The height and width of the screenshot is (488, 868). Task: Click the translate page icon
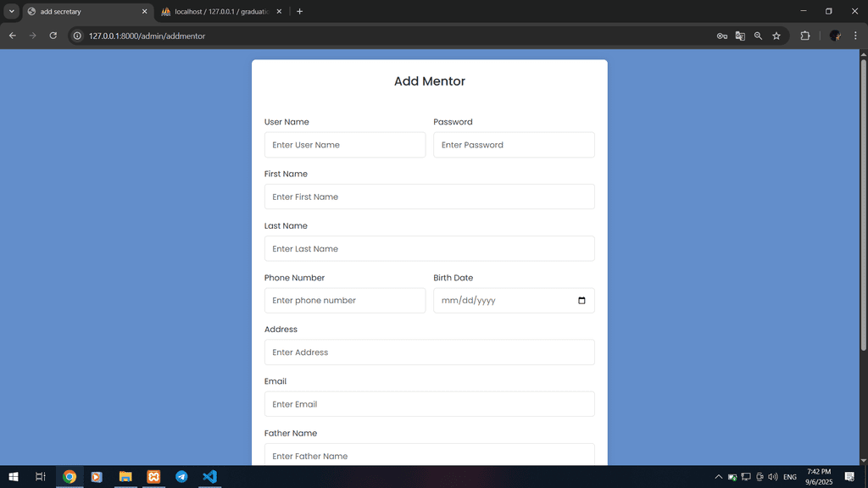click(x=740, y=36)
